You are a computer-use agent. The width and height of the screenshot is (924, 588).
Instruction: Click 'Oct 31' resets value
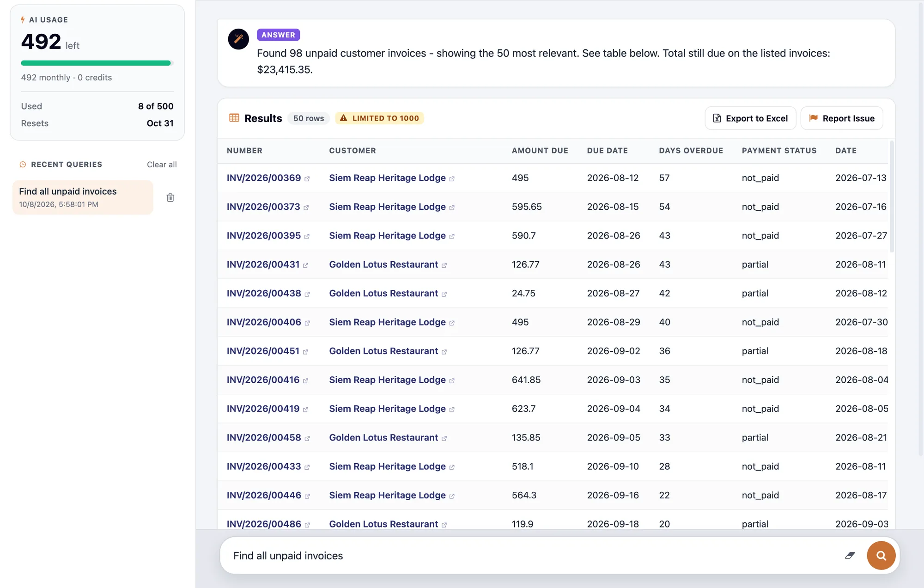pos(160,123)
